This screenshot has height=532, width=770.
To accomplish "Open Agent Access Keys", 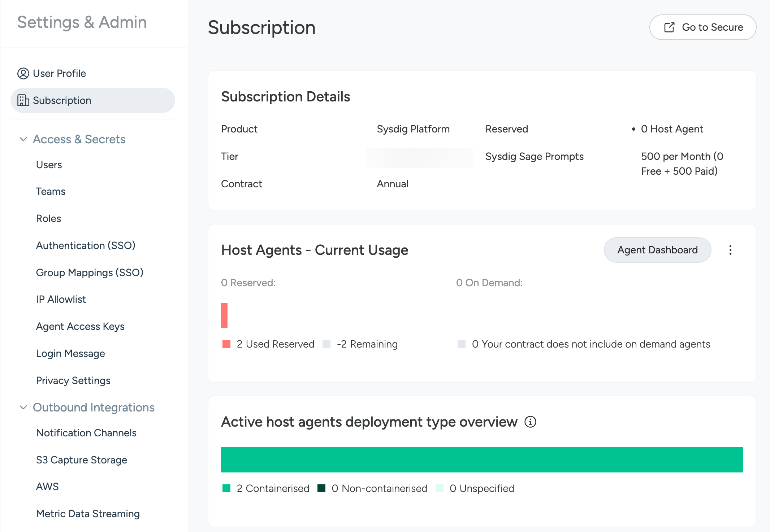I will point(80,326).
